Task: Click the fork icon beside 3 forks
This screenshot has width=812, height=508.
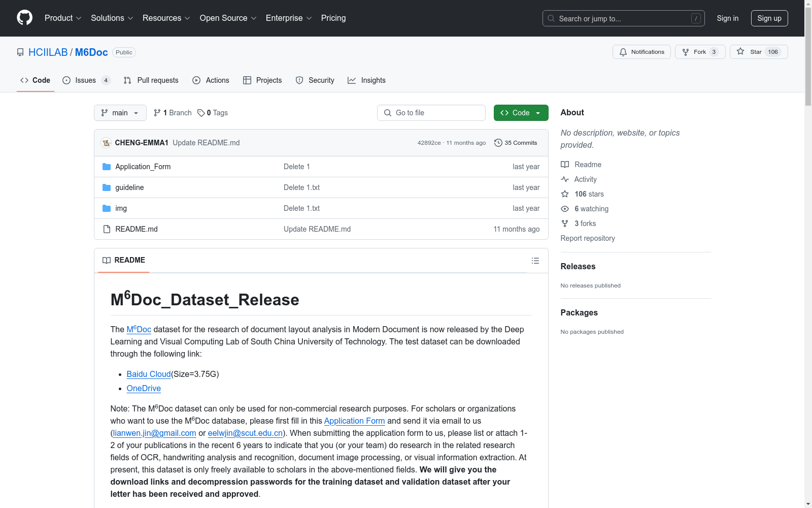Action: coord(565,224)
